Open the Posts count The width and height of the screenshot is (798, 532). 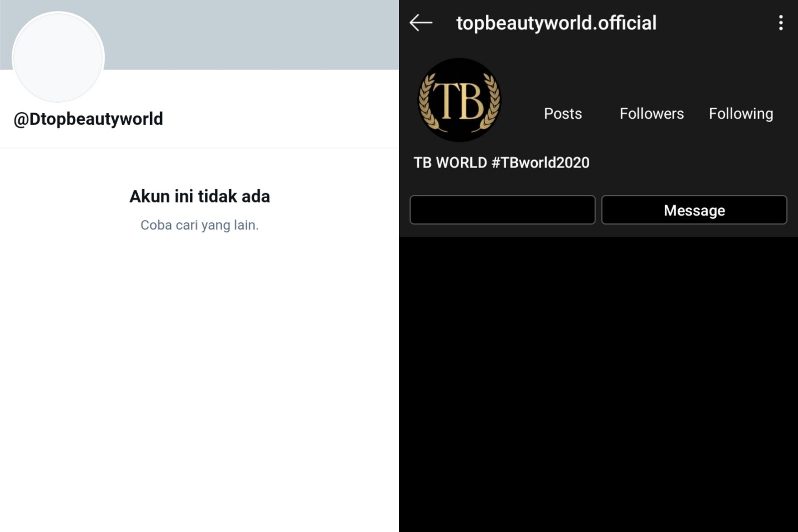pos(563,114)
